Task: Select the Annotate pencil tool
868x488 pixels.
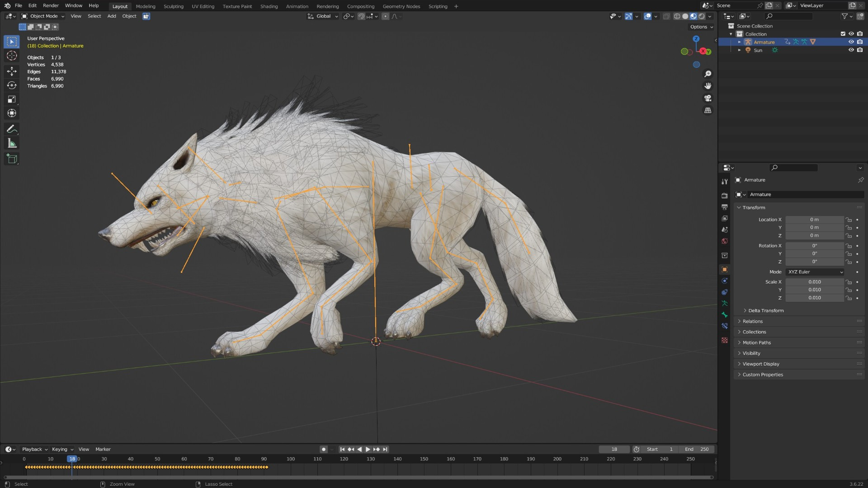Action: (12, 129)
